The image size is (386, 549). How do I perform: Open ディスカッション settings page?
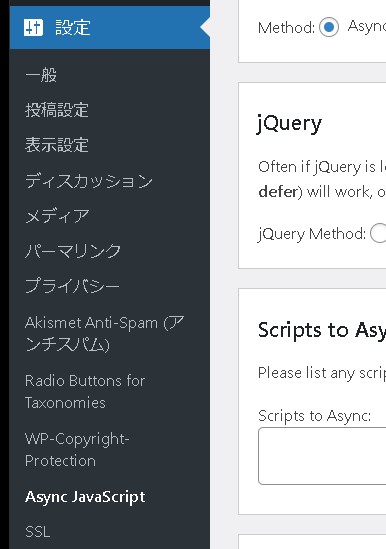[x=89, y=181]
